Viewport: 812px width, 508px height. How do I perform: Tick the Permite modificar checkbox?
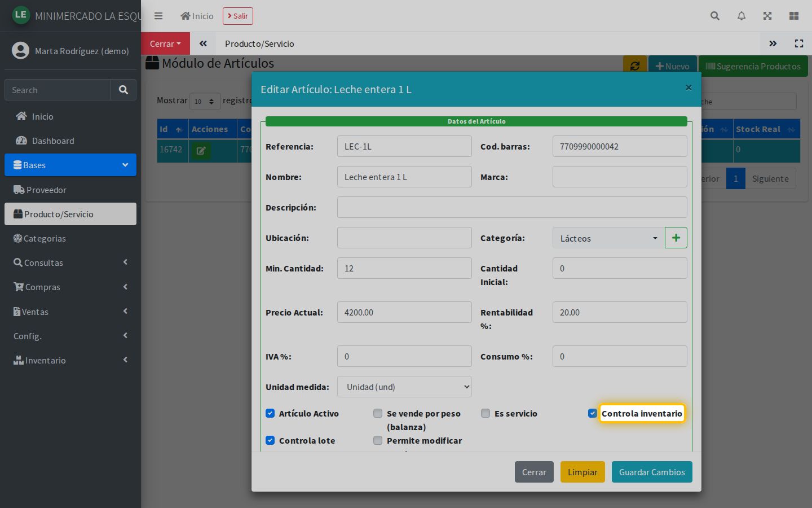pos(378,440)
